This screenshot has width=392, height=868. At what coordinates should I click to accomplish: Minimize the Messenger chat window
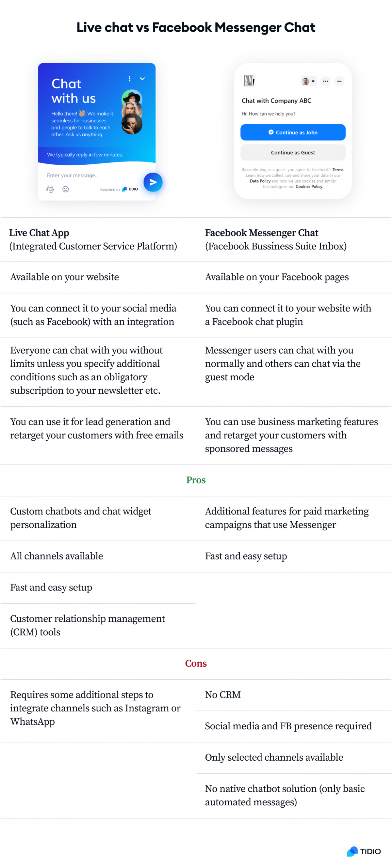(340, 82)
